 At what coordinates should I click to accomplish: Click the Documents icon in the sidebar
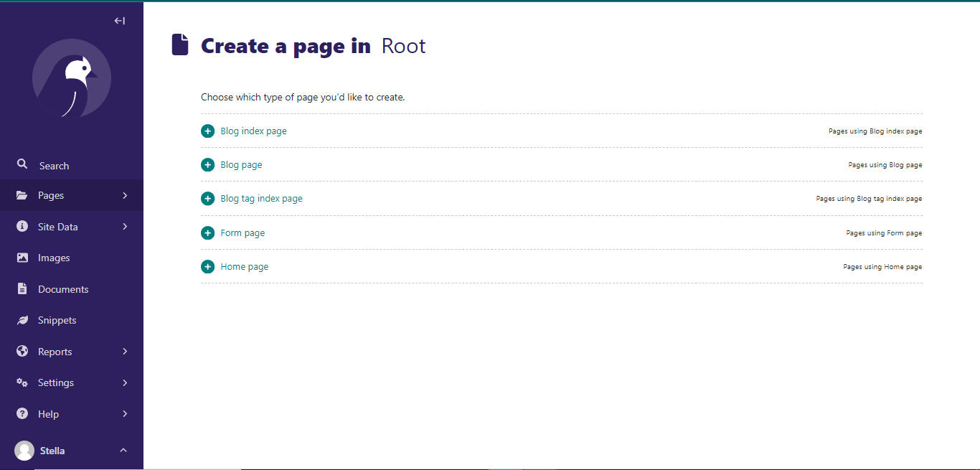22,288
